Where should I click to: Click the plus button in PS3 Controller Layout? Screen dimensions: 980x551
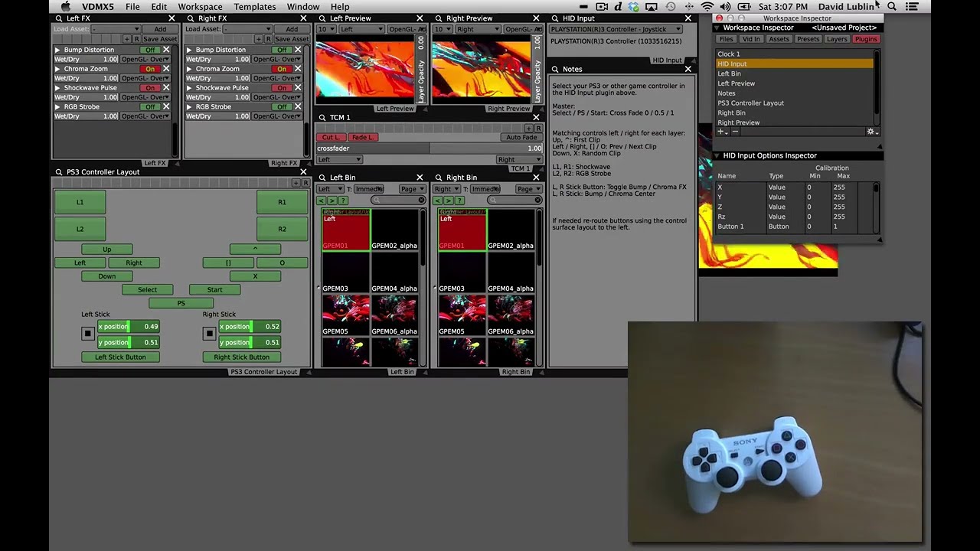296,183
